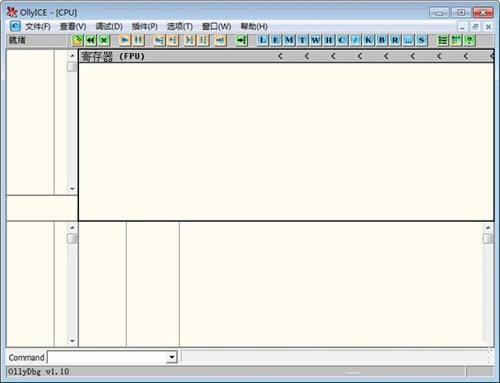Close the debugged program with the X icon
The width and height of the screenshot is (500, 383).
pos(104,40)
